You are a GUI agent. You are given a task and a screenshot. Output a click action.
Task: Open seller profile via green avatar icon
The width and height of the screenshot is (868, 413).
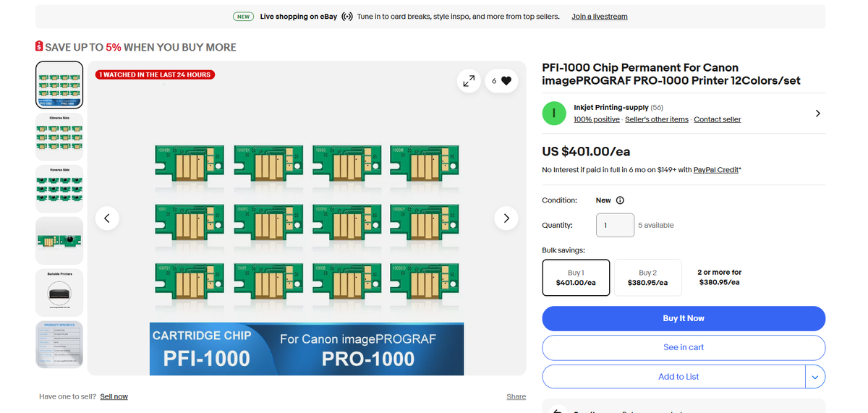tap(553, 114)
